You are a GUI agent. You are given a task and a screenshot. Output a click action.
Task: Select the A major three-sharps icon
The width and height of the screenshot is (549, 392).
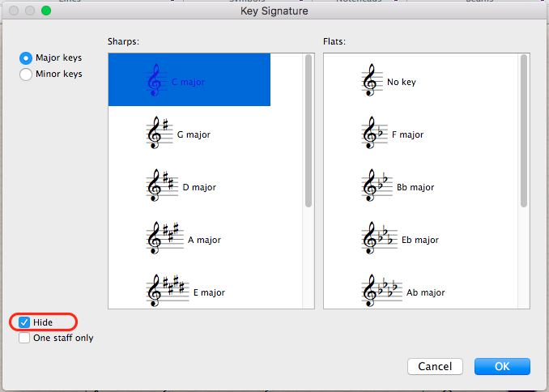tap(162, 239)
